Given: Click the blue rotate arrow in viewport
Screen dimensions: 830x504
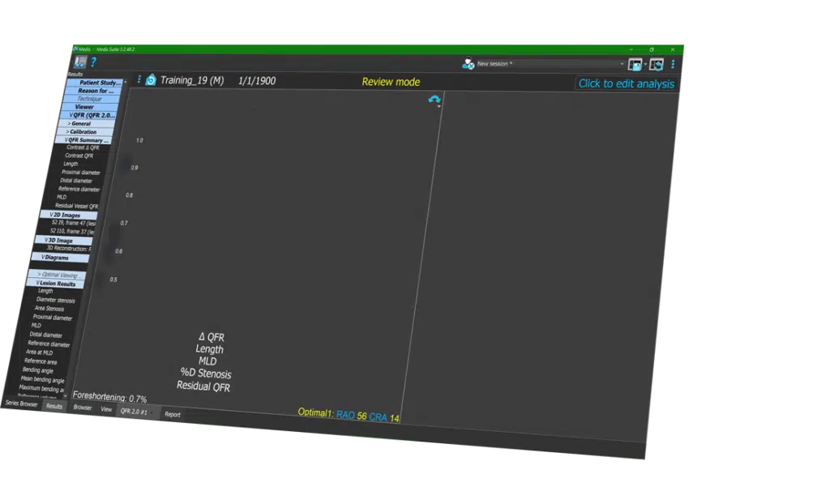Looking at the screenshot, I should click(434, 100).
